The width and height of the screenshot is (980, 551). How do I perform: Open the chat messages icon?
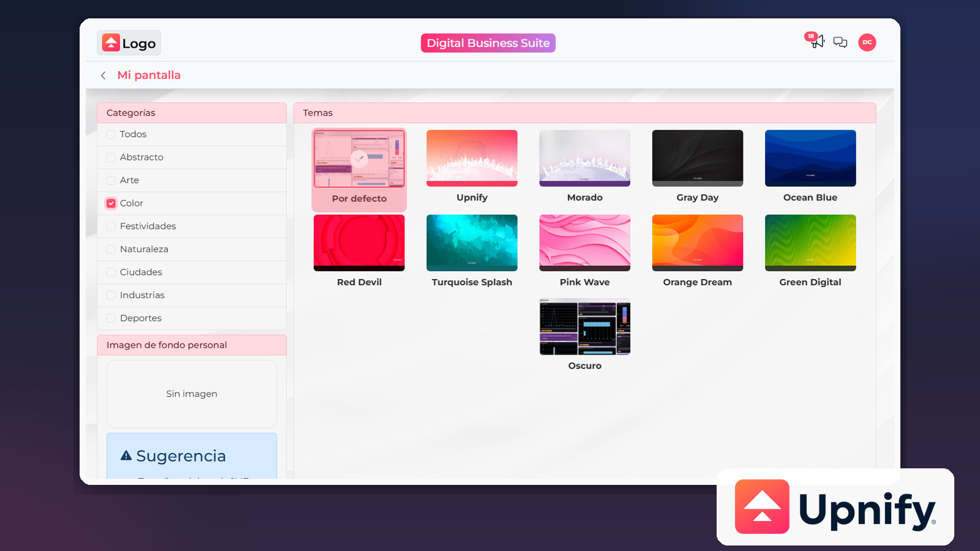click(840, 42)
